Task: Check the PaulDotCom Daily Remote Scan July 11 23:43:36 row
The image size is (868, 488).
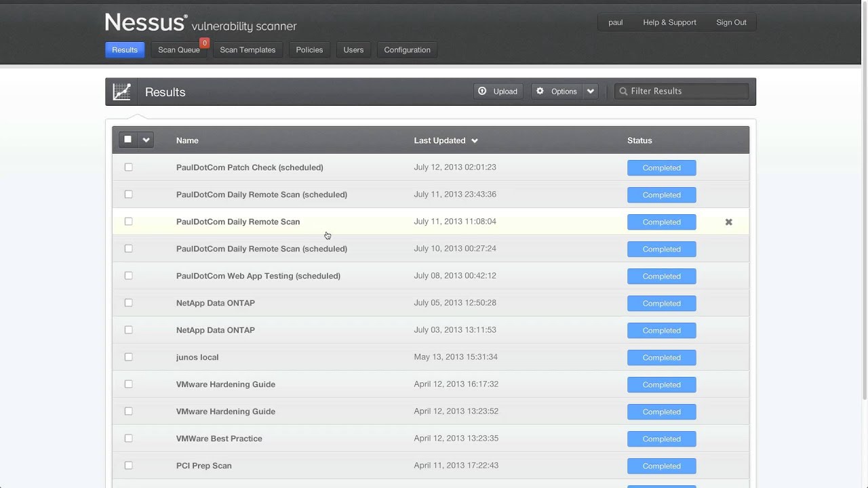Action: tap(128, 194)
